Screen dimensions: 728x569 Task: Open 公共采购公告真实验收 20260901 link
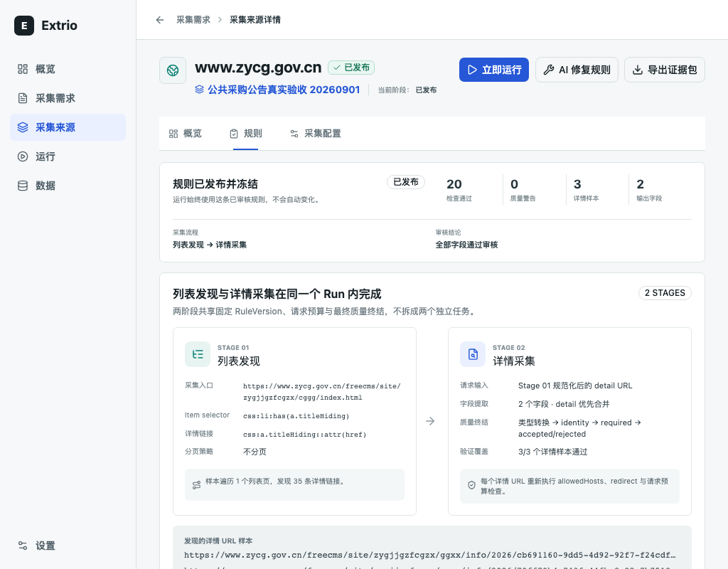click(x=278, y=90)
